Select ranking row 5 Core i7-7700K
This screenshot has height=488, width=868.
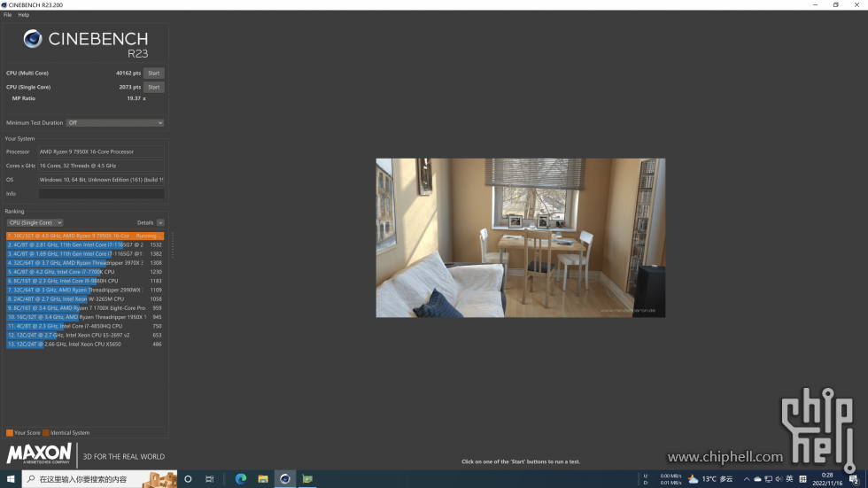pyautogui.click(x=85, y=272)
